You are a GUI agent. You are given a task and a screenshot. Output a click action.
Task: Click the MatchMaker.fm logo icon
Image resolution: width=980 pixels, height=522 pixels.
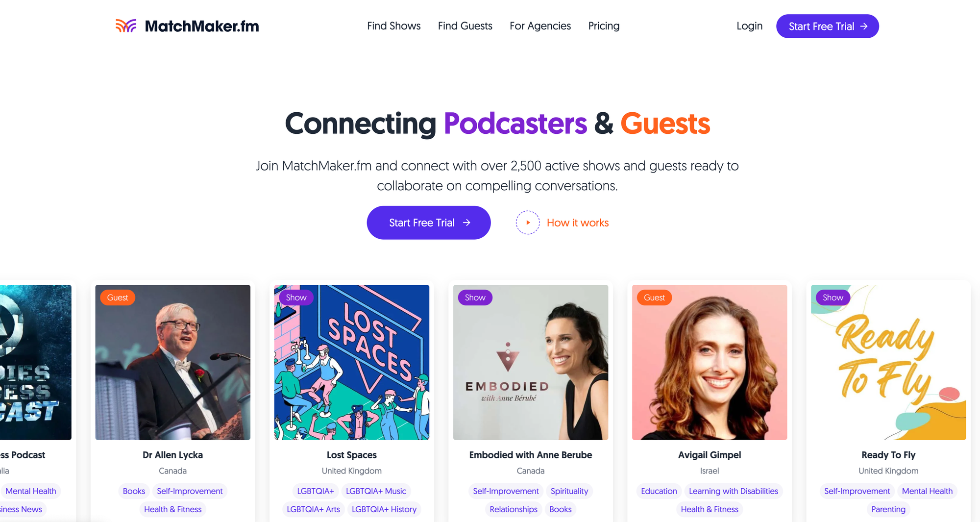(x=126, y=26)
